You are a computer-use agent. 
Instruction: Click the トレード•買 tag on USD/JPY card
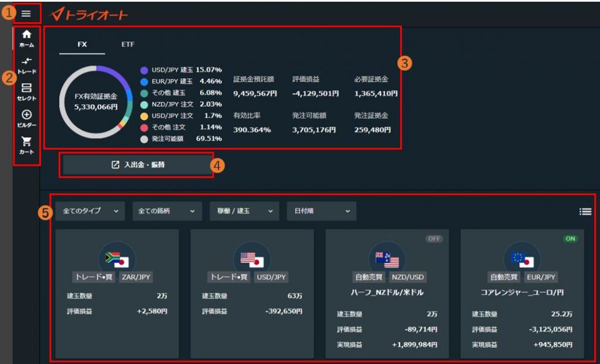[x=229, y=277]
